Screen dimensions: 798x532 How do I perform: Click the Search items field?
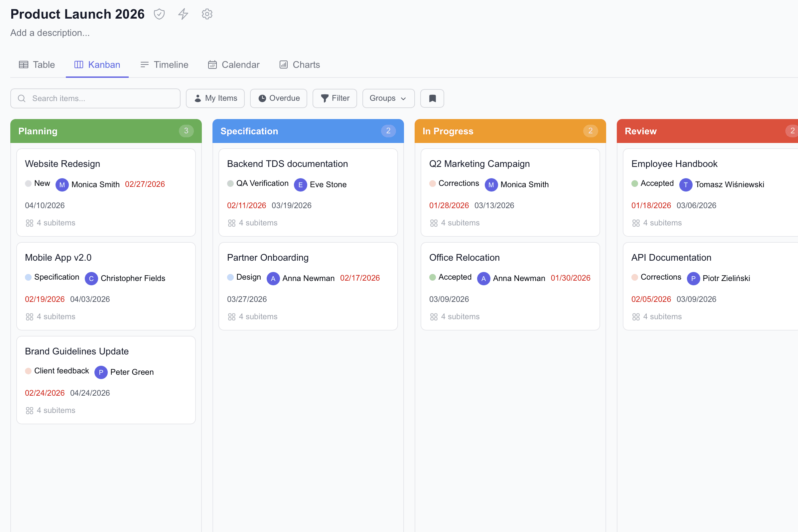coord(95,98)
